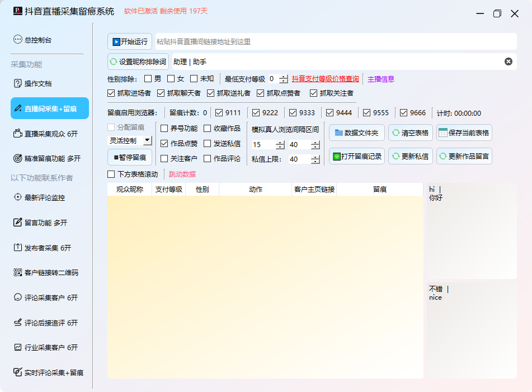This screenshot has width=532, height=392.
Task: Open the 主播信息 link
Action: tap(380, 79)
